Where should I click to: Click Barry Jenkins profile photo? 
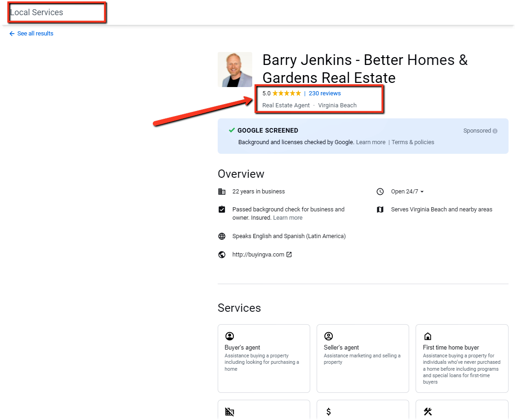[x=235, y=70]
